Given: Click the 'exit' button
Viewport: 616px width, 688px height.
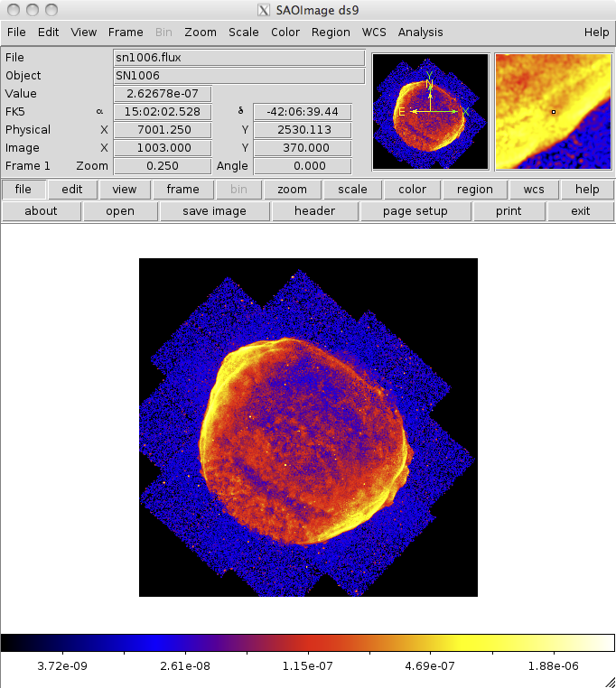Looking at the screenshot, I should [581, 211].
